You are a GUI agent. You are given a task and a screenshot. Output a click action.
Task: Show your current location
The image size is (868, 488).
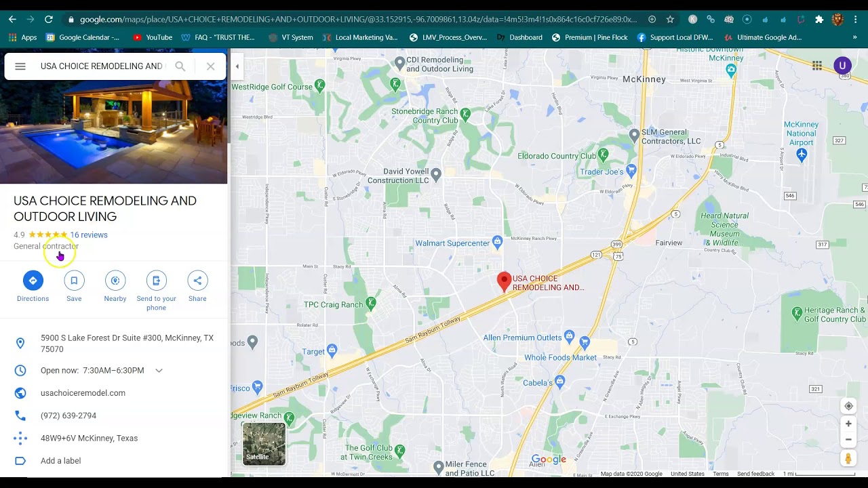click(x=848, y=406)
